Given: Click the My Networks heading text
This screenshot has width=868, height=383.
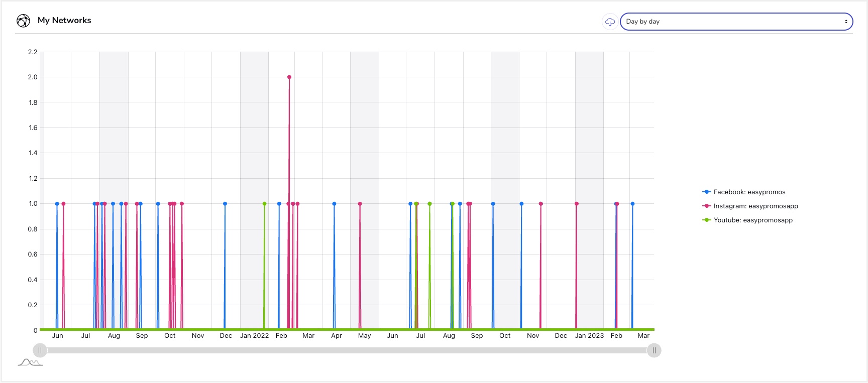Looking at the screenshot, I should (x=64, y=21).
